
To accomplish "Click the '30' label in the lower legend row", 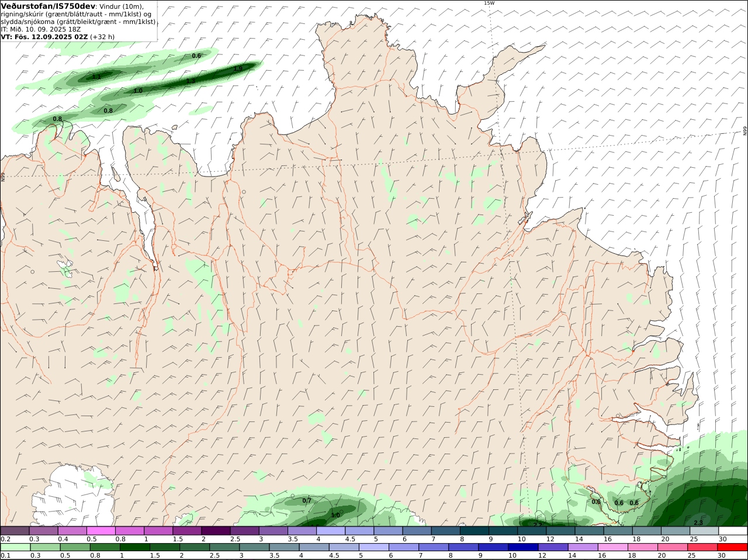I will [722, 556].
